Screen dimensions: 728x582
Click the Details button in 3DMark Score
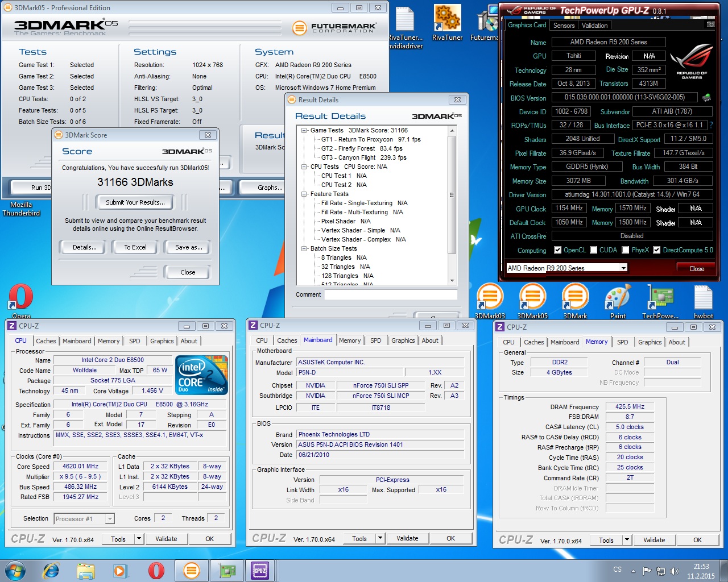click(x=85, y=247)
